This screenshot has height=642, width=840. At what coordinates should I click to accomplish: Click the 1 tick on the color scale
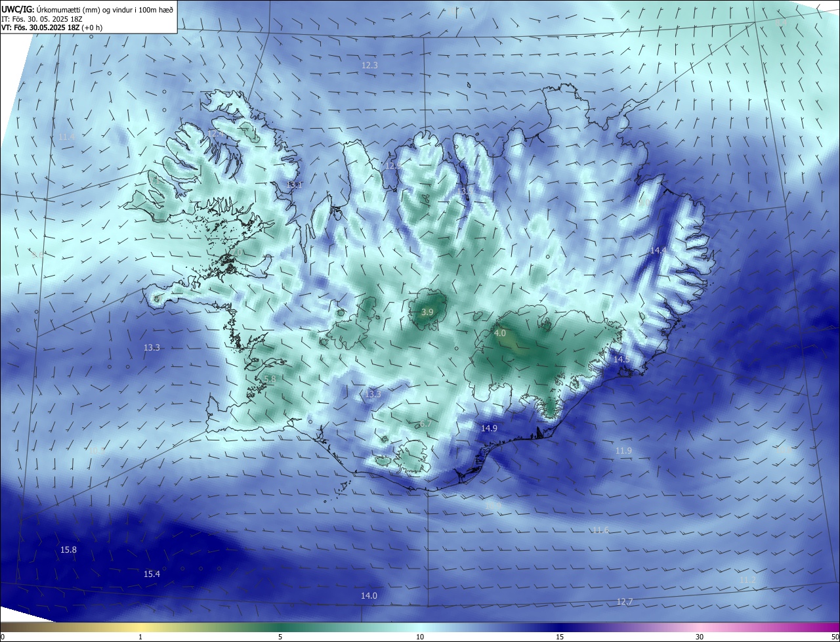(x=140, y=637)
